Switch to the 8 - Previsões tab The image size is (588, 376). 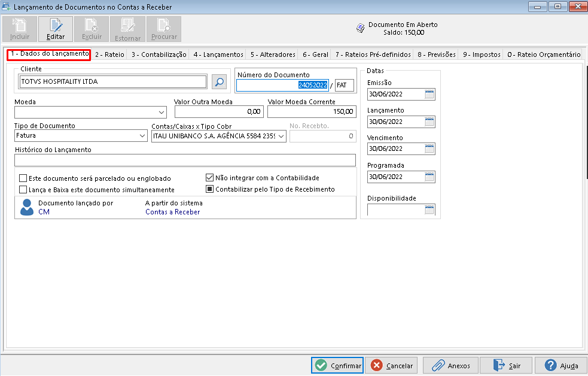(x=437, y=54)
